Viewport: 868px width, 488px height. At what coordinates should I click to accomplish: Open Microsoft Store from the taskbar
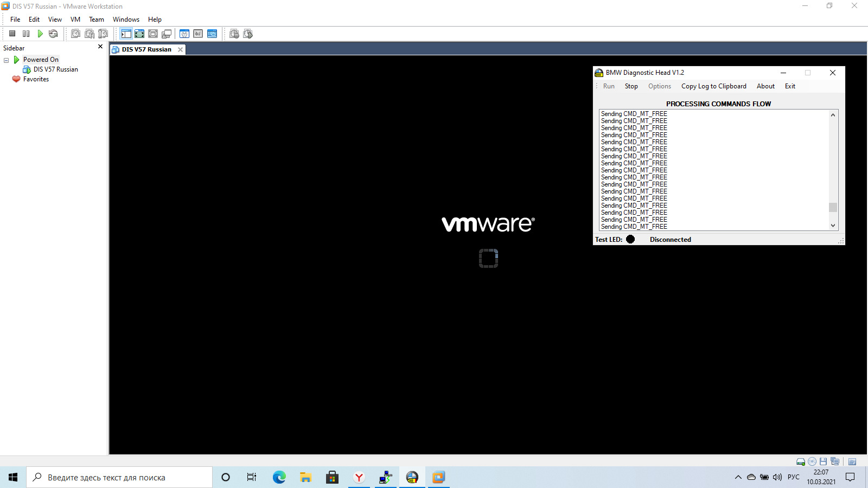coord(332,477)
